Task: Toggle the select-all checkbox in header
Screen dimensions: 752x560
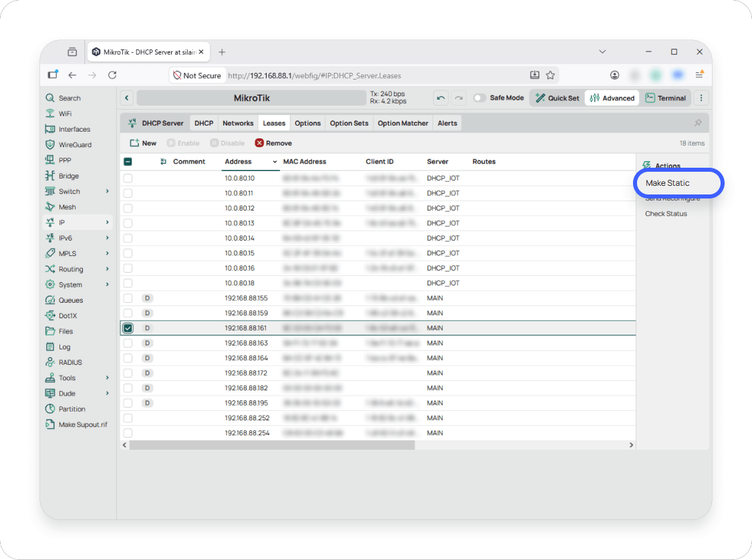Action: click(x=128, y=162)
